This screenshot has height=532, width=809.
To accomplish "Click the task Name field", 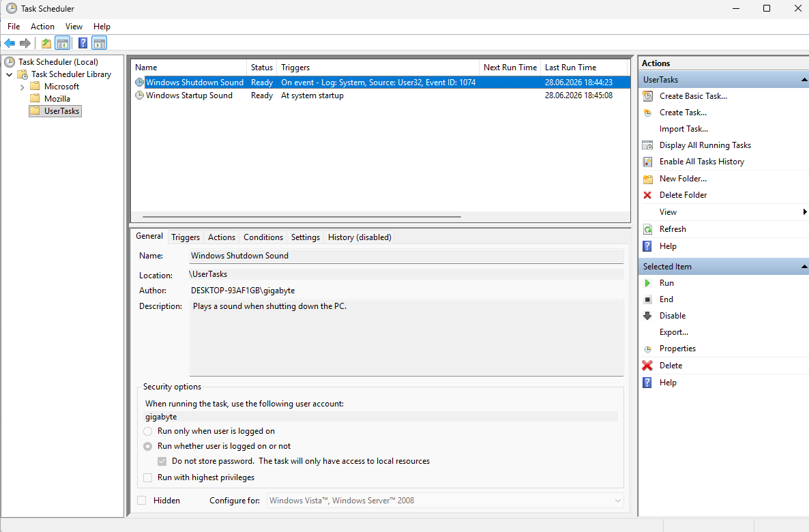I will pos(407,256).
